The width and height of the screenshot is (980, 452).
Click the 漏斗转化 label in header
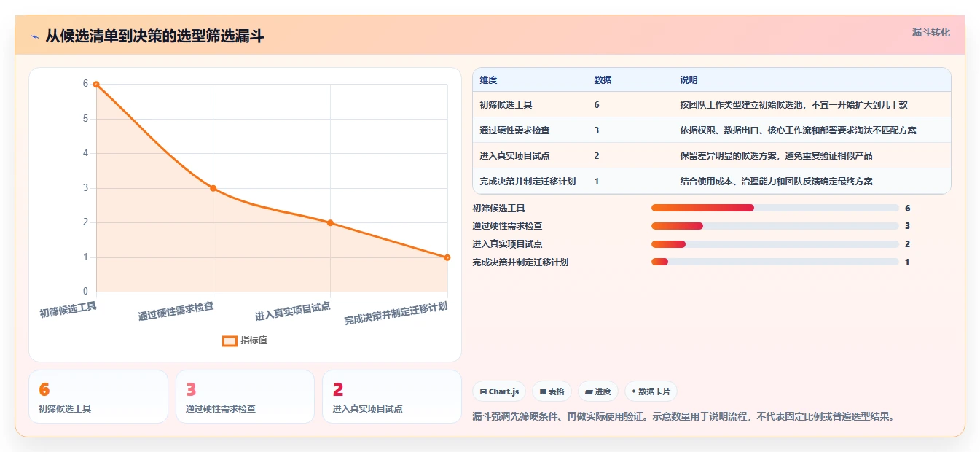(931, 32)
